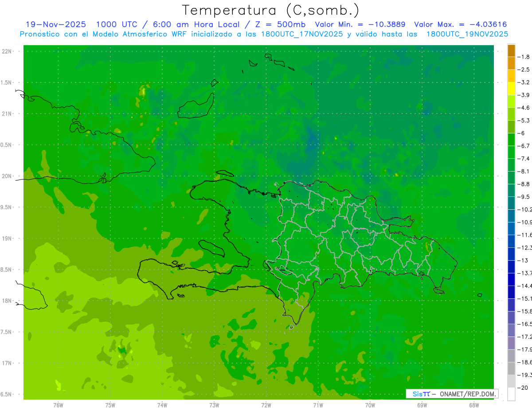
Task: Click the '19N' latitude axis label
Action: click(x=7, y=239)
